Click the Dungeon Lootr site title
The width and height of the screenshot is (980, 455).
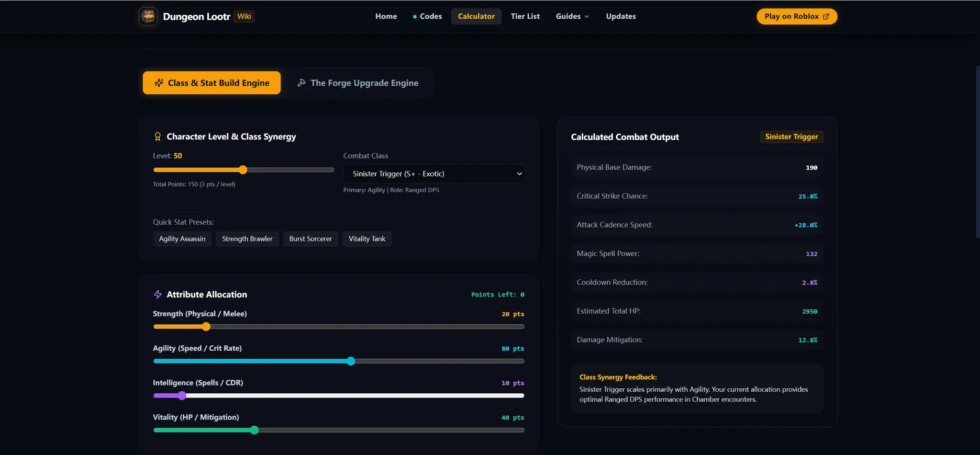[x=197, y=16]
